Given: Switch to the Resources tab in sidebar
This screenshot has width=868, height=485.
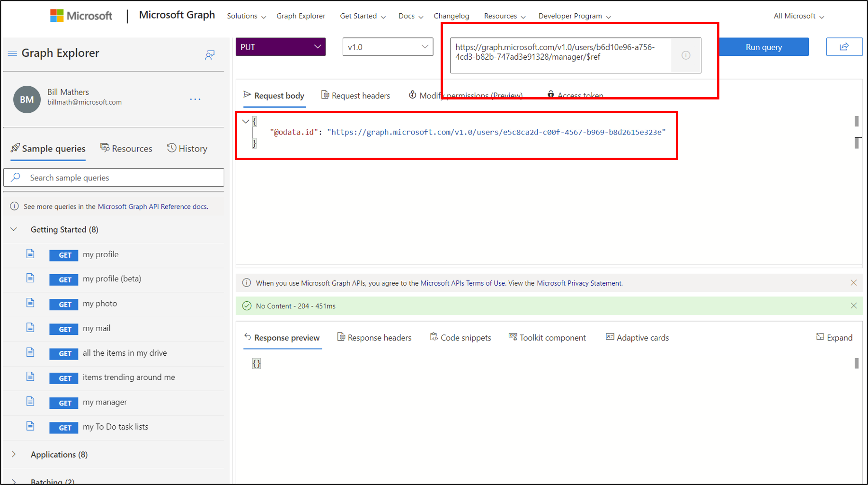Looking at the screenshot, I should pos(126,148).
